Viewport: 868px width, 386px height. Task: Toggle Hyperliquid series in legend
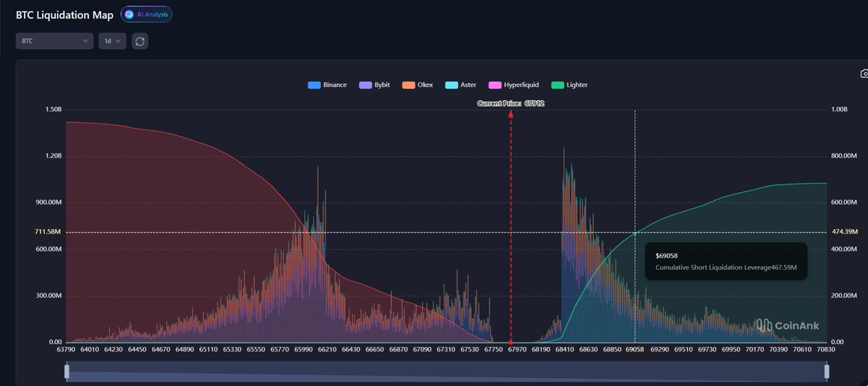pos(514,85)
